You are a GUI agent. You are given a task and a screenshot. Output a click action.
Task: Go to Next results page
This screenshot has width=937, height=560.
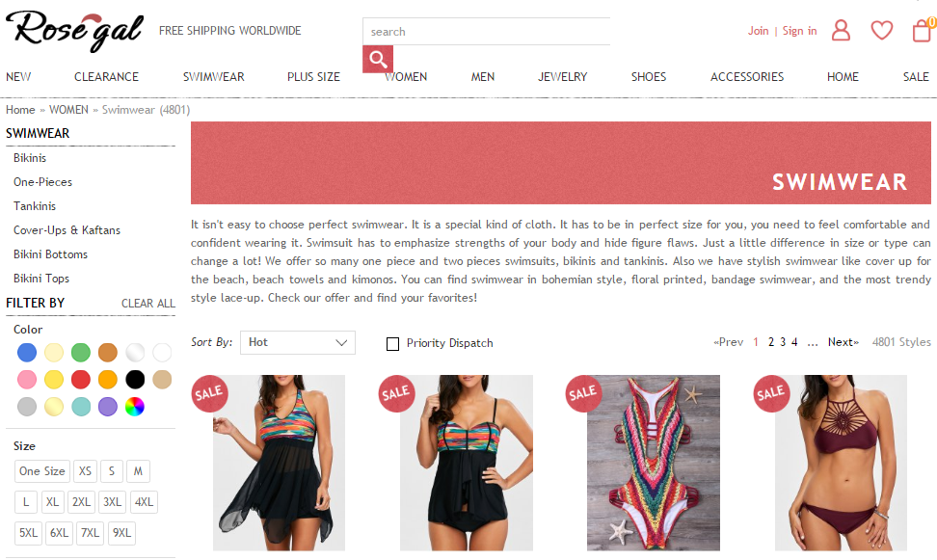[x=843, y=342]
